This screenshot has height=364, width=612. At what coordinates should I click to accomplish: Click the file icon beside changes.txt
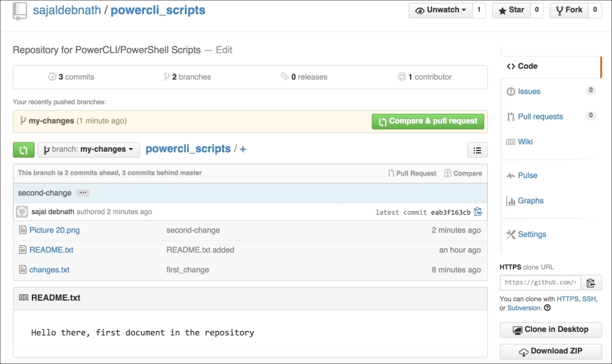coord(23,270)
